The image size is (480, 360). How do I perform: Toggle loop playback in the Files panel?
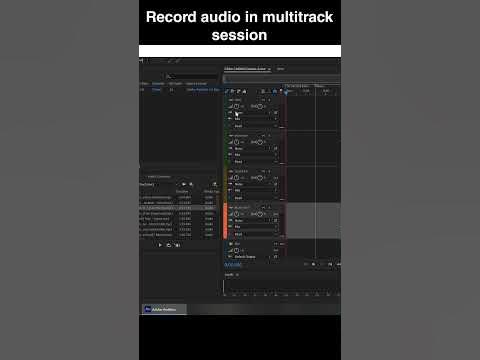[169, 245]
